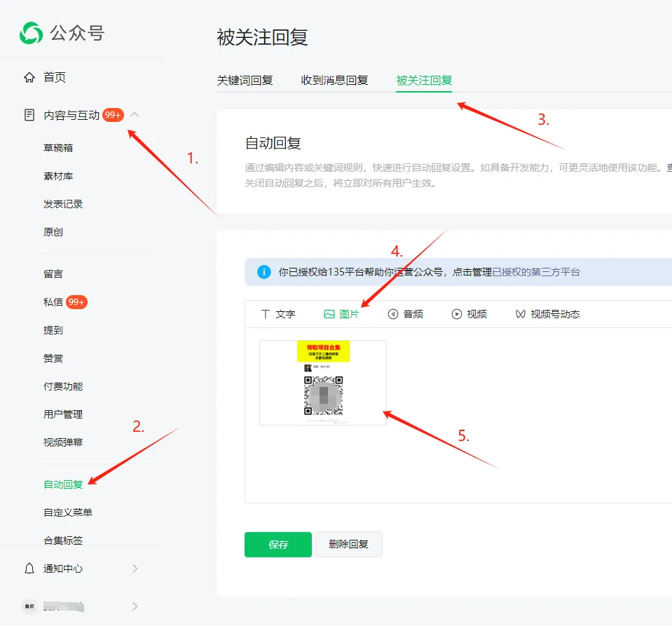Go to 首页 in the sidebar

pos(55,77)
